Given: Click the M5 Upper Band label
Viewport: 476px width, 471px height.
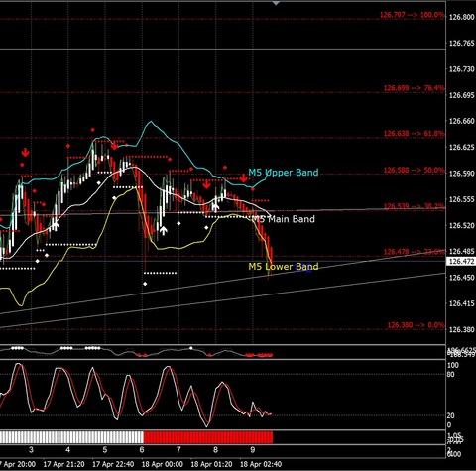Looking at the screenshot, I should pyautogui.click(x=284, y=173).
